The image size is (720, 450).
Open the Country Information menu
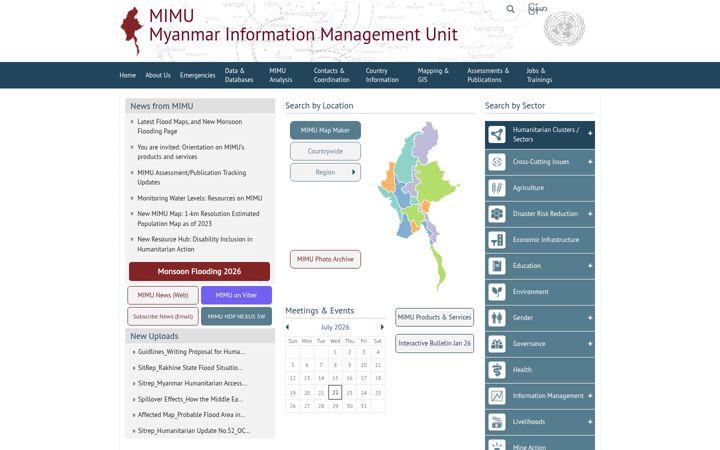click(382, 75)
